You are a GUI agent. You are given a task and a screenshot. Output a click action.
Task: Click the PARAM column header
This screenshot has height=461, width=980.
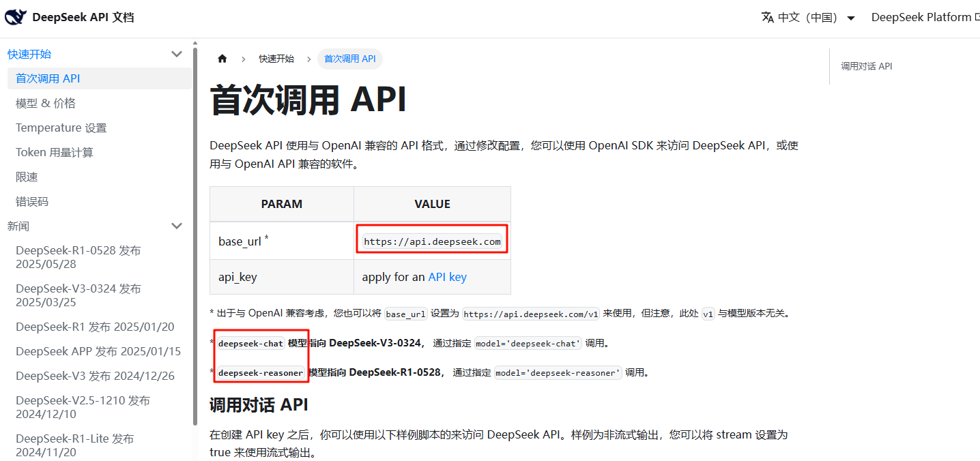[x=282, y=204]
